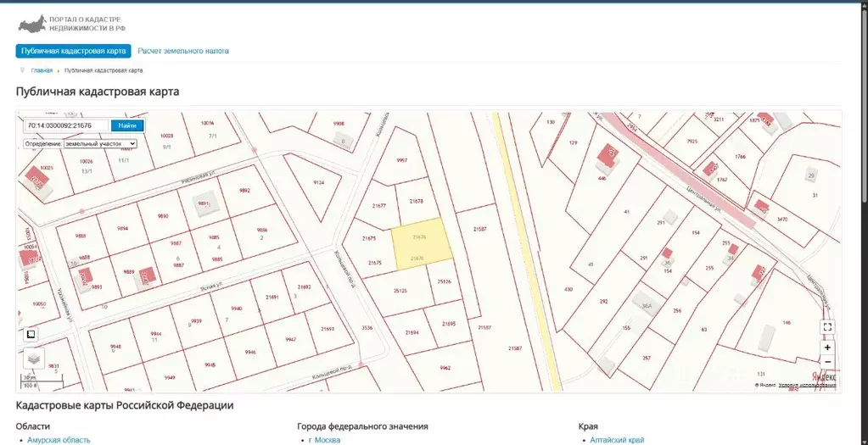This screenshot has height=445, width=868.
Task: Open the 'г. Москва' link
Action: [324, 440]
